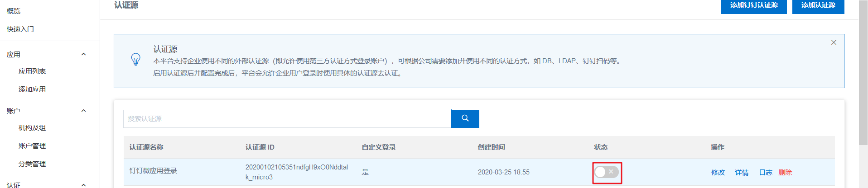The image size is (868, 188).
Task: Click the search magnifier icon button
Action: point(465,118)
